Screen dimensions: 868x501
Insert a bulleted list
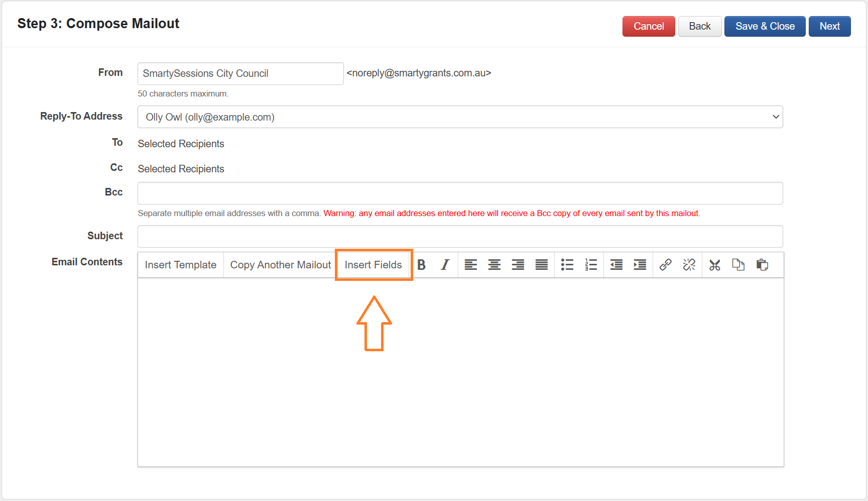[x=567, y=265]
